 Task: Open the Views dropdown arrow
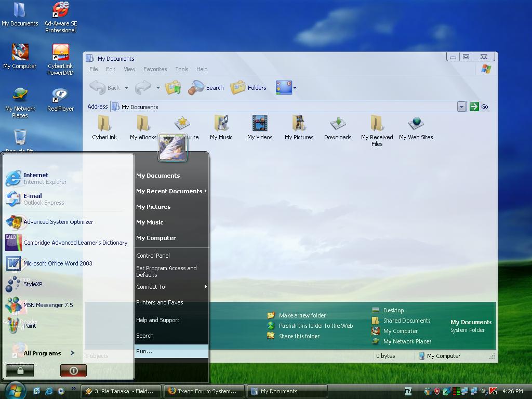pos(295,88)
